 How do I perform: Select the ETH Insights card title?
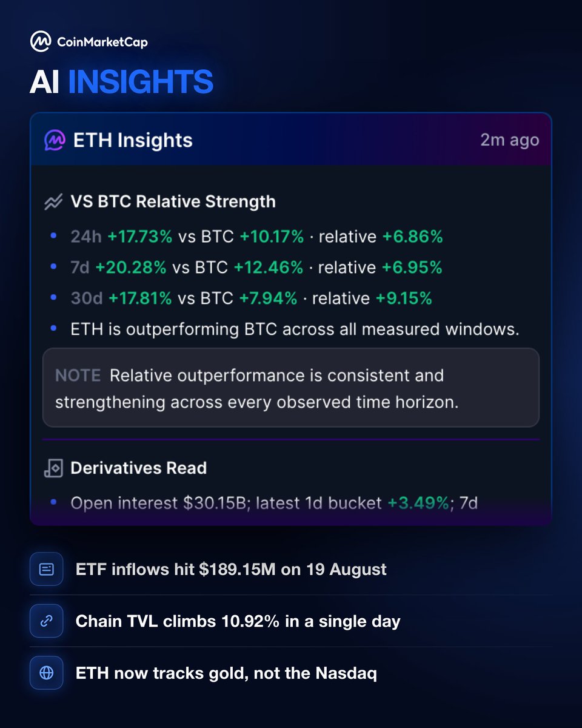(x=133, y=140)
